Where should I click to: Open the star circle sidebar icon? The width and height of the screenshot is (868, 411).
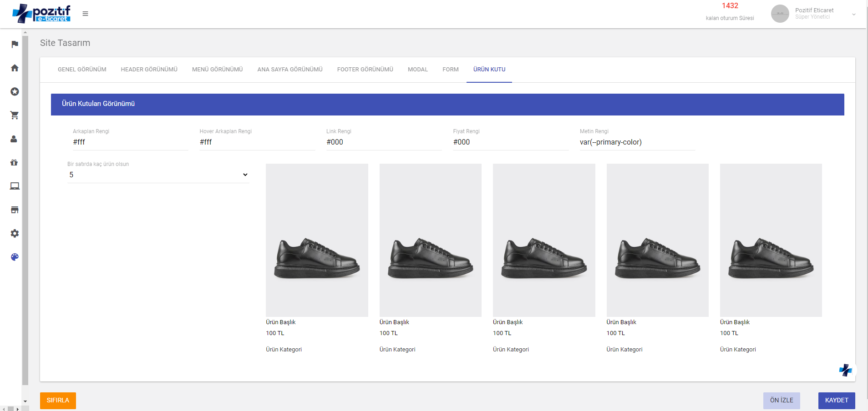point(15,91)
